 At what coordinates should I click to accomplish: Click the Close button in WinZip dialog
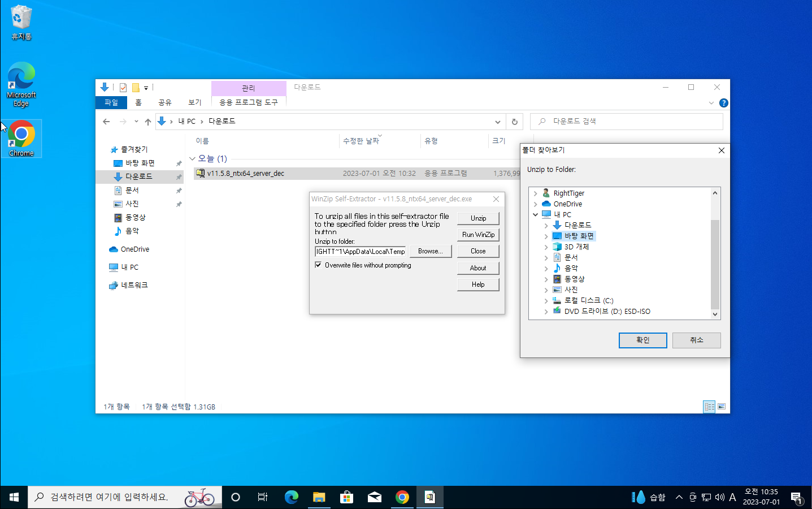pyautogui.click(x=478, y=251)
